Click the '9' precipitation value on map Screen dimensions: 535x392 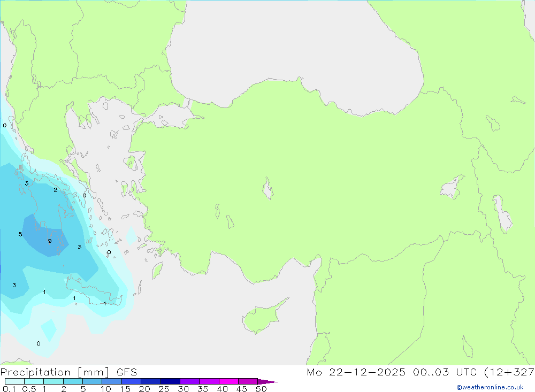pos(50,241)
